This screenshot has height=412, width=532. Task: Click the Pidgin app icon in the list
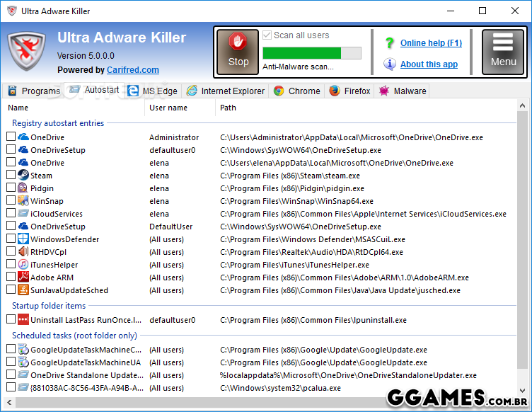(23, 188)
